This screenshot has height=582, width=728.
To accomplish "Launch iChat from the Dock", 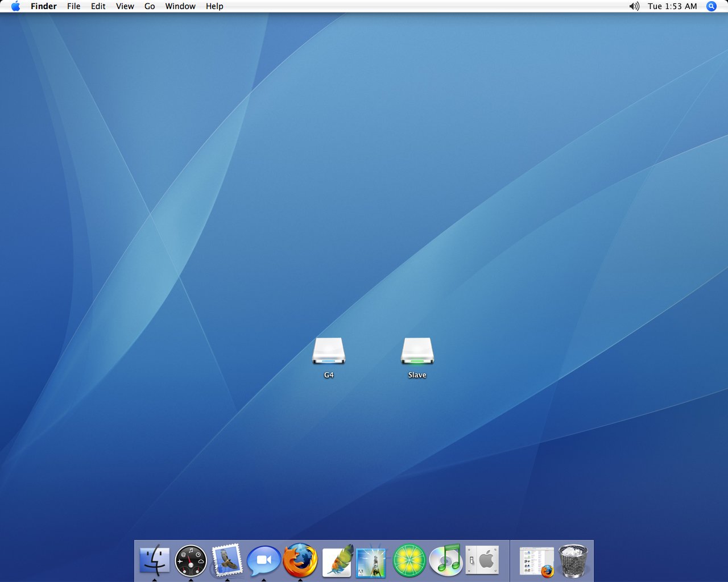I will 263,560.
